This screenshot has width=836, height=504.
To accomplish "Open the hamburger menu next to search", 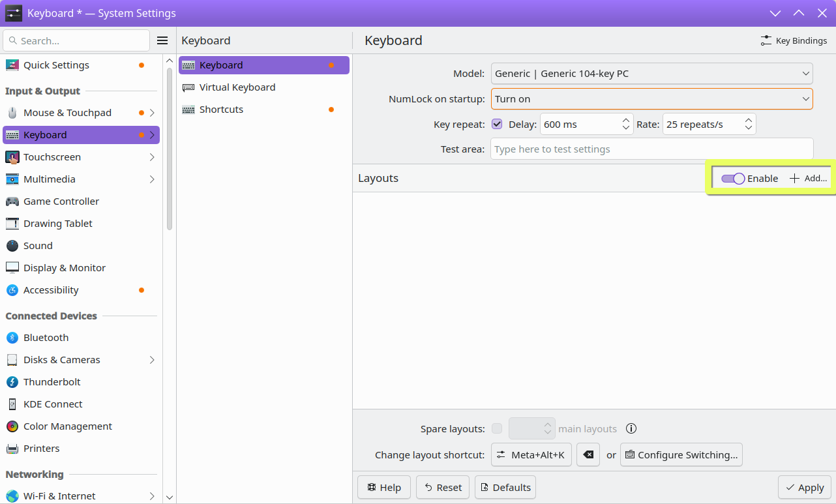I will 162,40.
